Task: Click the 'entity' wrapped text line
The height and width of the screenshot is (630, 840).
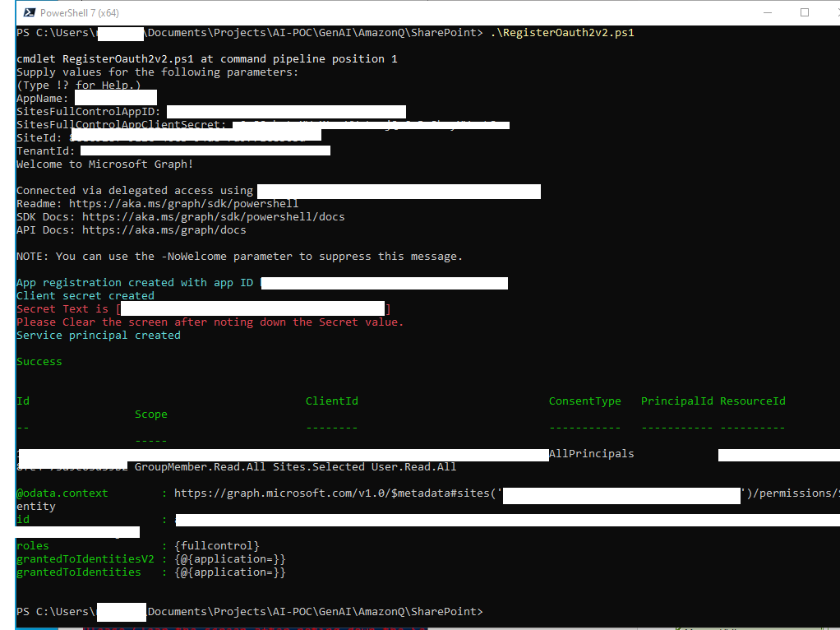Action: 36,507
